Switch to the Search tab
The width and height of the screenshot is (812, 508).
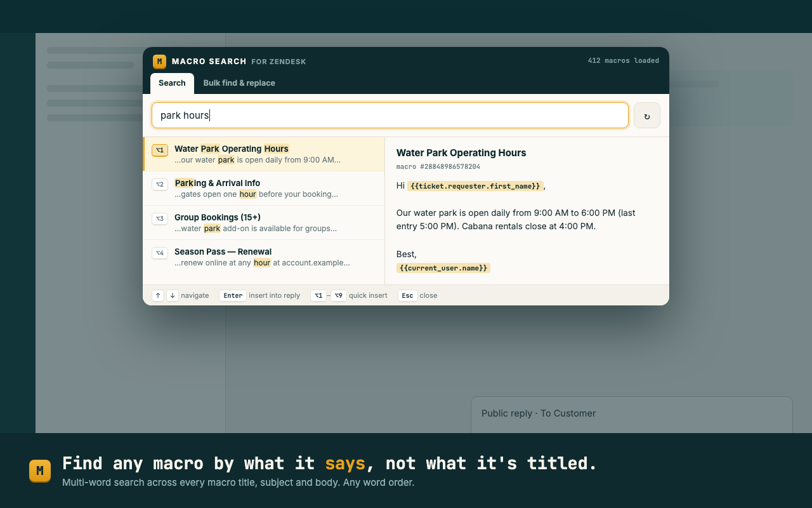click(x=172, y=83)
